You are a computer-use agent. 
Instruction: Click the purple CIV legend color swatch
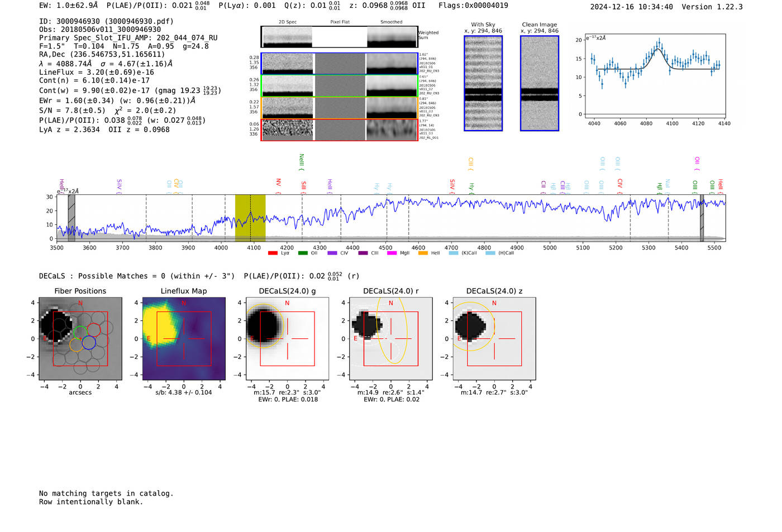(332, 253)
